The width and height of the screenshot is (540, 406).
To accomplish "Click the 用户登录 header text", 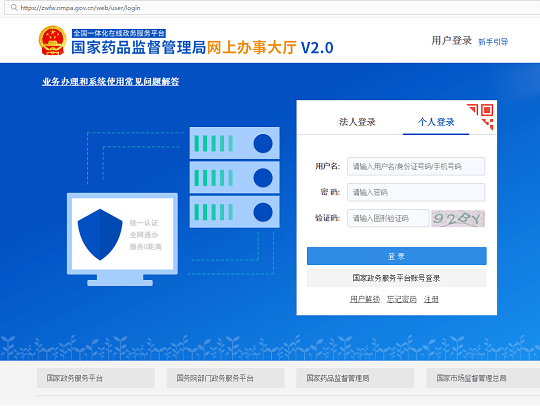I will coord(451,41).
